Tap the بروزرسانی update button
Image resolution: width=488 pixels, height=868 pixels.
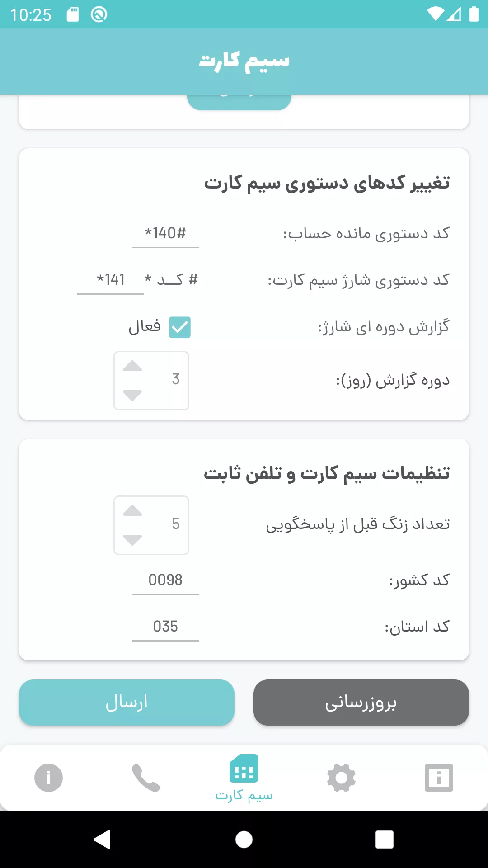(361, 703)
